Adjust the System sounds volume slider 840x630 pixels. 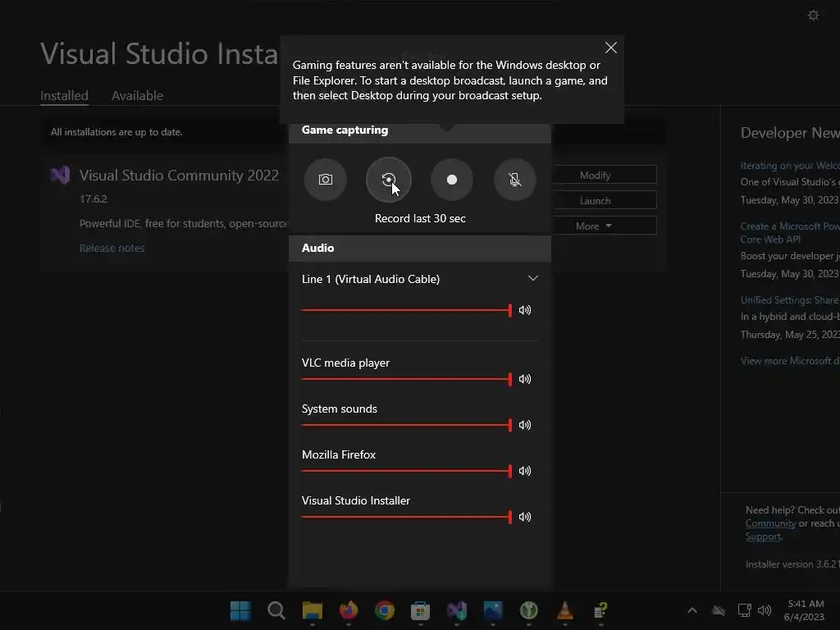[407, 425]
